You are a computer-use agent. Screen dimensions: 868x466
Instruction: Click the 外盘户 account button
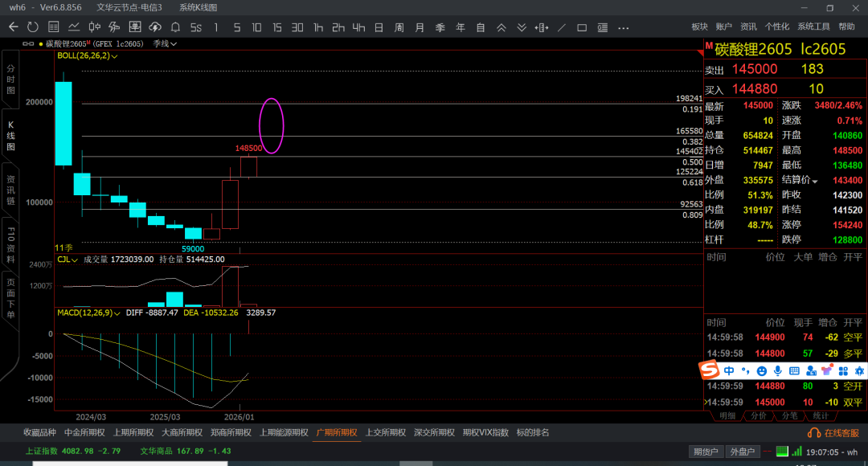coord(743,452)
